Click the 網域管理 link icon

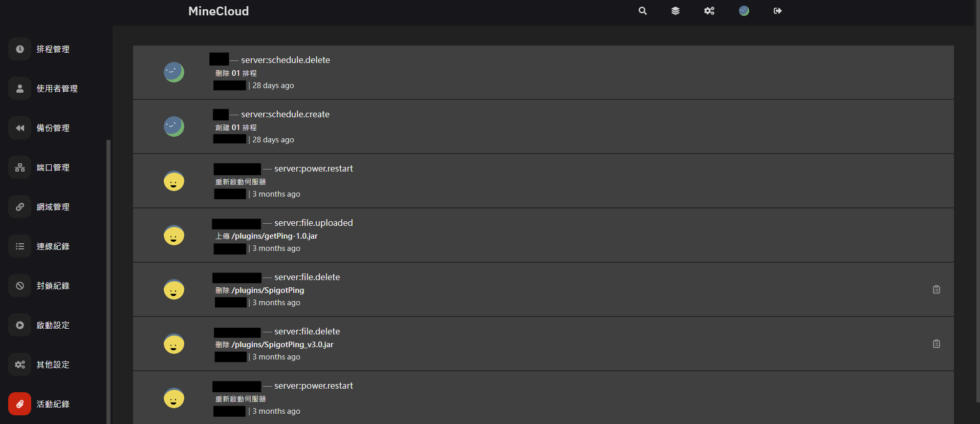(x=20, y=207)
